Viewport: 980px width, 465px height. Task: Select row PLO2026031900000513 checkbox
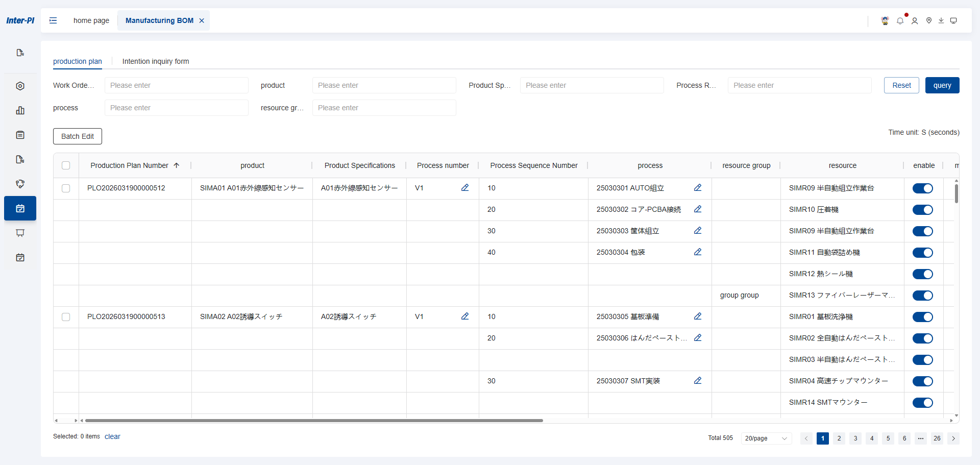point(66,317)
